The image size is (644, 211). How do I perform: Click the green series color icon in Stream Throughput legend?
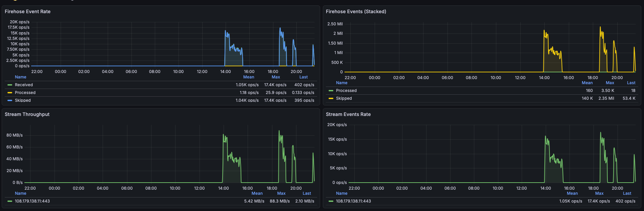(10, 201)
